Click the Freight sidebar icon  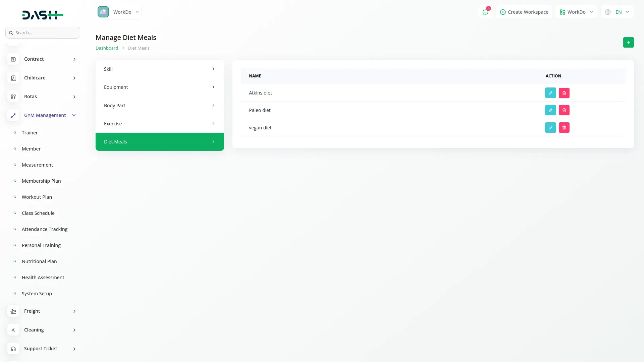[13, 311]
